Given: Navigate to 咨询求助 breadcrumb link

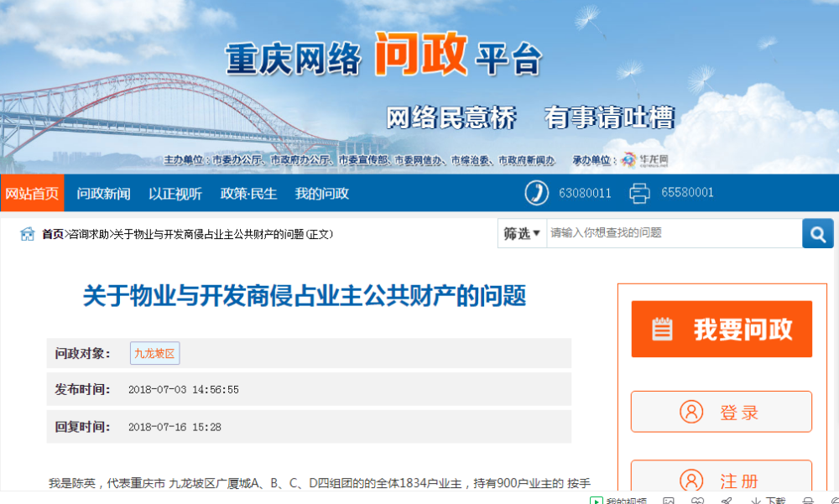Looking at the screenshot, I should coord(88,234).
